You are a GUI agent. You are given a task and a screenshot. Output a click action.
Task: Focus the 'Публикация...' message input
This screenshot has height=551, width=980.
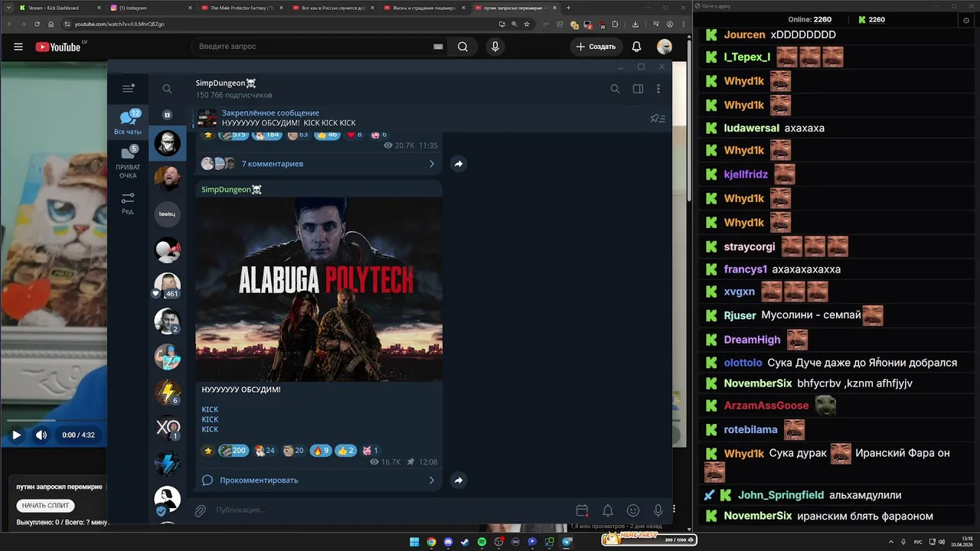click(390, 510)
